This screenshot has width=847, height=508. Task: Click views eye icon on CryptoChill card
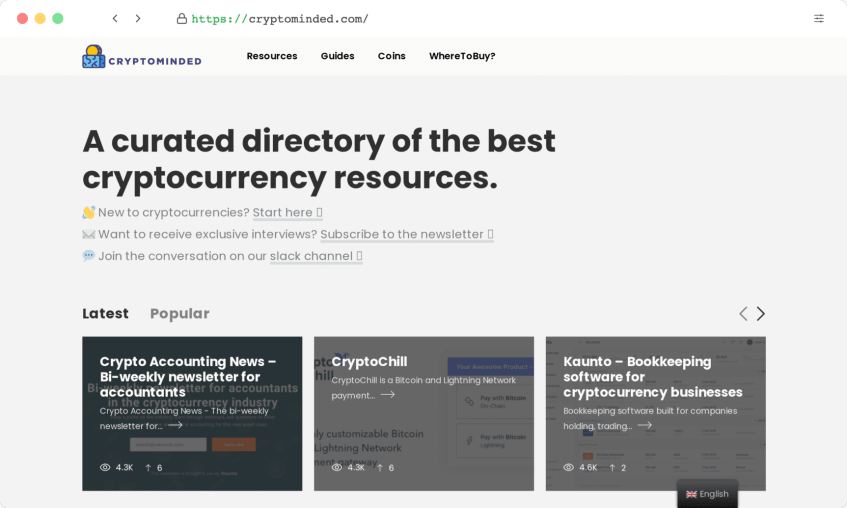pos(337,467)
